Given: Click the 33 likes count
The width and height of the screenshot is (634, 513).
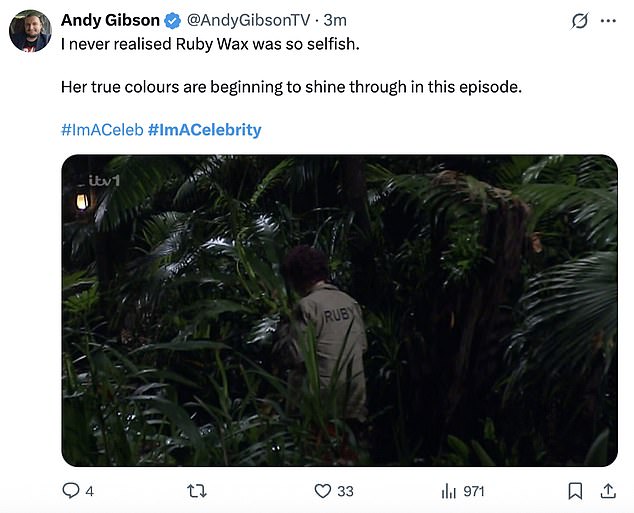Looking at the screenshot, I should tap(345, 491).
